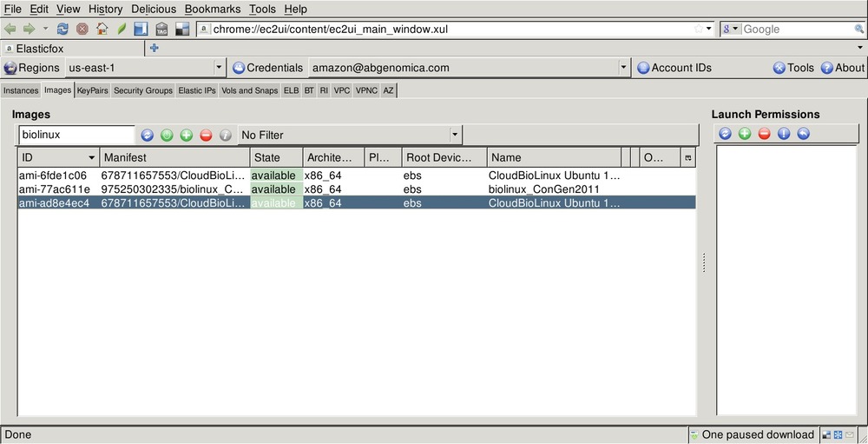Screen dimensions: 868x444
Task: Click the About button
Action: 842,68
